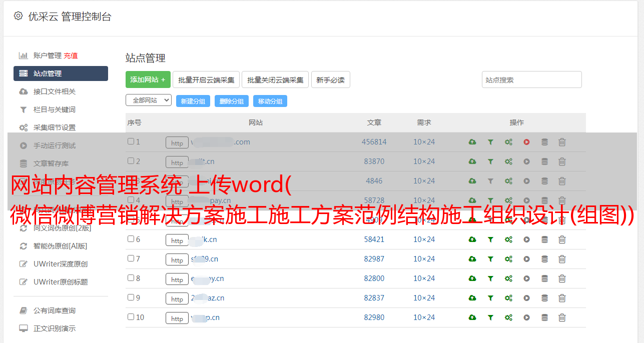The width and height of the screenshot is (644, 343).
Task: Click the filter icon in row 9
Action: coord(490,298)
